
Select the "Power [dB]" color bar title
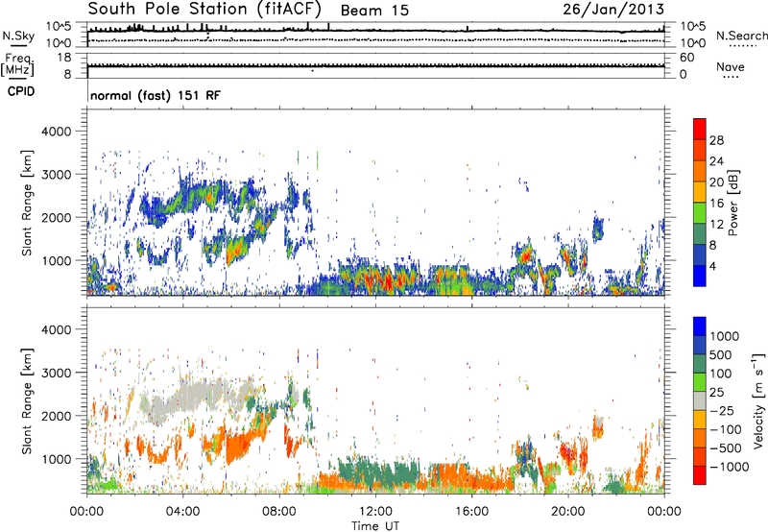pyautogui.click(x=732, y=203)
